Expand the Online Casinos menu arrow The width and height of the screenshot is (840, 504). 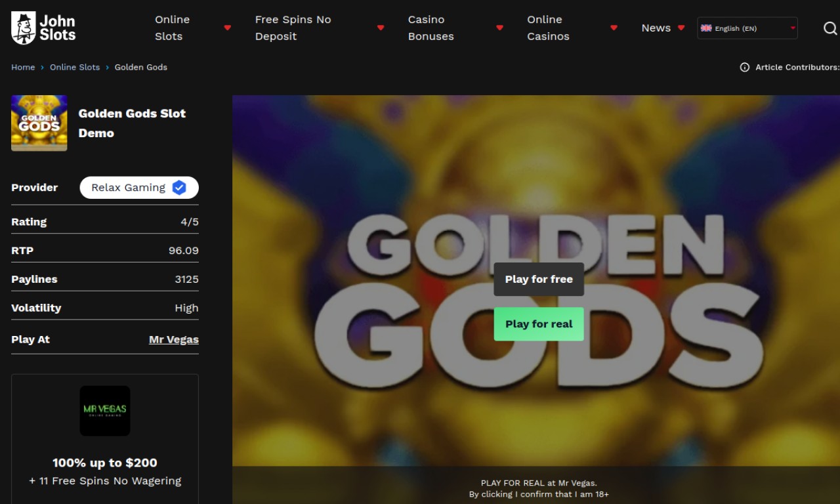point(614,28)
